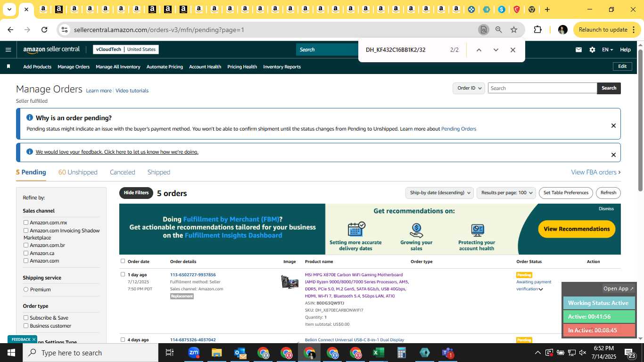The height and width of the screenshot is (362, 644).
Task: Focus the Chrome address bar
Action: tap(273, 30)
